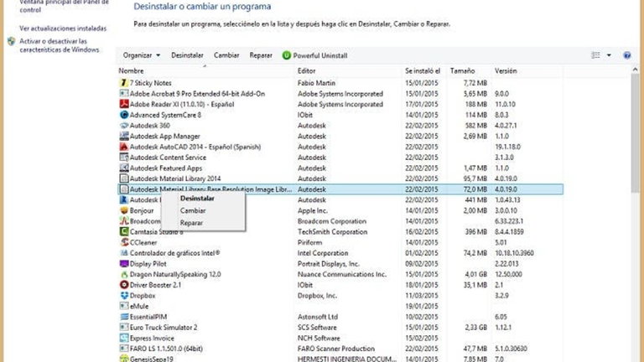
Task: Click the eMule icon
Action: [123, 306]
